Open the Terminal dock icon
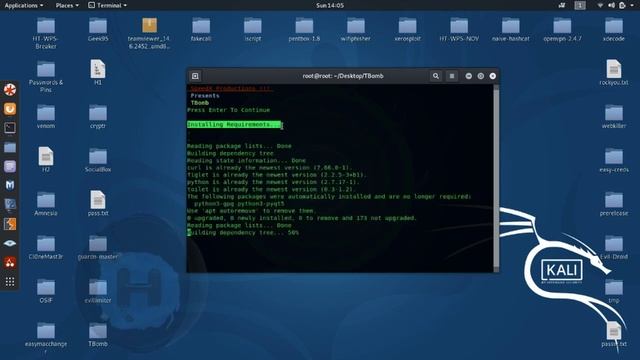Viewport: 640px width, 360px height. pyautogui.click(x=10, y=128)
